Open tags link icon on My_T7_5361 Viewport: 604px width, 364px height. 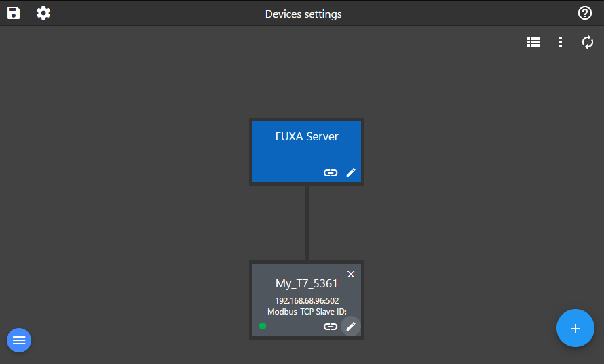tap(331, 326)
